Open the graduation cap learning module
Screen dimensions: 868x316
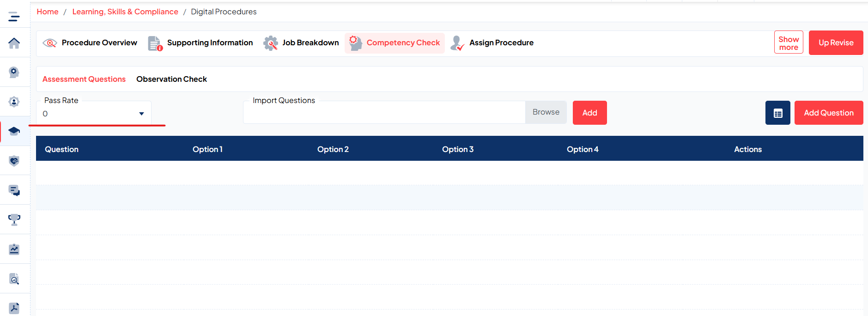pos(14,131)
